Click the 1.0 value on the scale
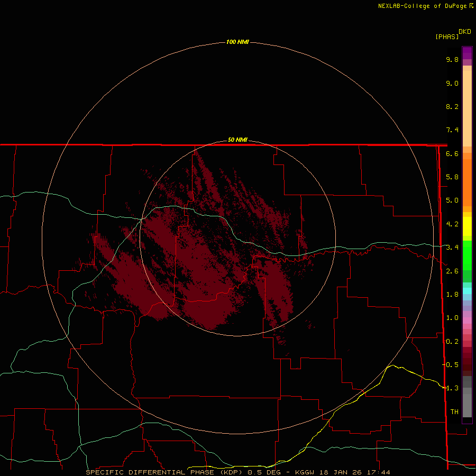 pyautogui.click(x=452, y=318)
